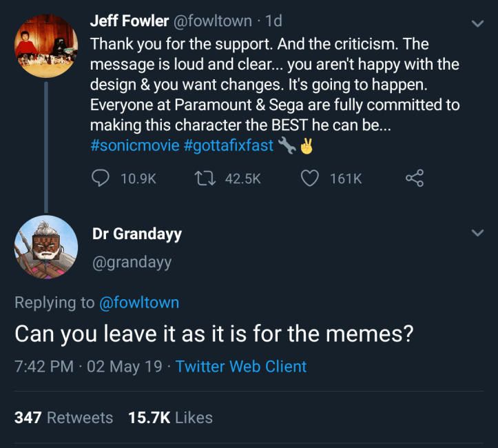Click the 10.9K replies count
This screenshot has width=498, height=448.
138,179
